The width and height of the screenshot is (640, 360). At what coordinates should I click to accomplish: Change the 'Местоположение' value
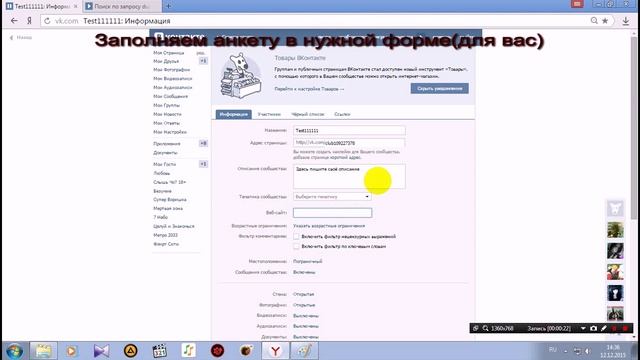pos(308,261)
